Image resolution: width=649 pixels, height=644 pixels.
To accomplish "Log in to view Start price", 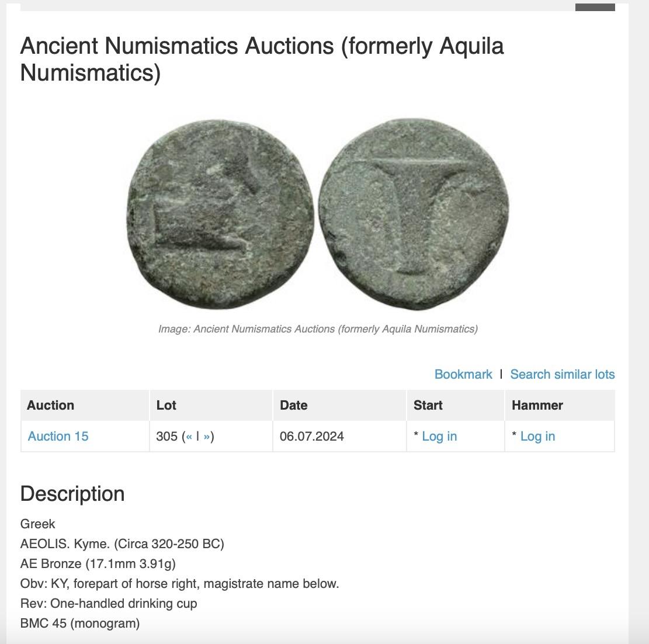I will (x=439, y=436).
